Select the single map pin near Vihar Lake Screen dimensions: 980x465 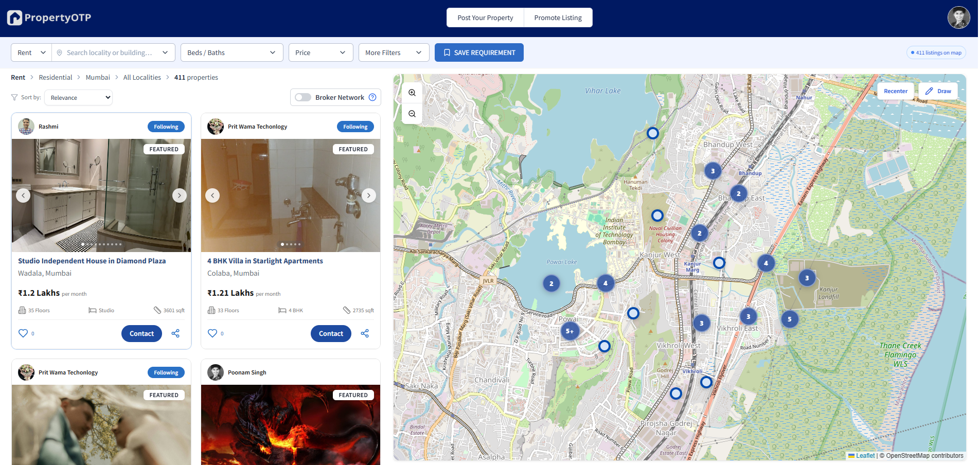652,133
